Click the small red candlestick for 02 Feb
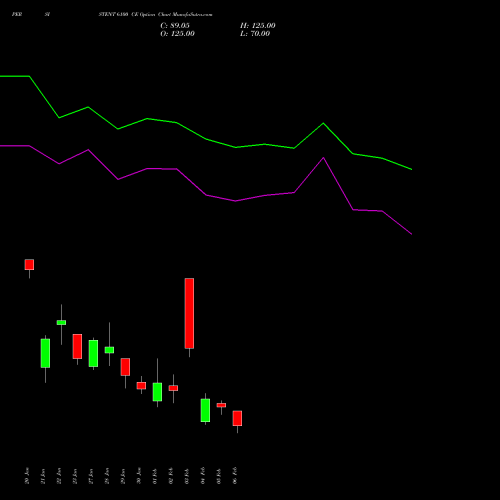This screenshot has height=500, width=500. click(173, 388)
